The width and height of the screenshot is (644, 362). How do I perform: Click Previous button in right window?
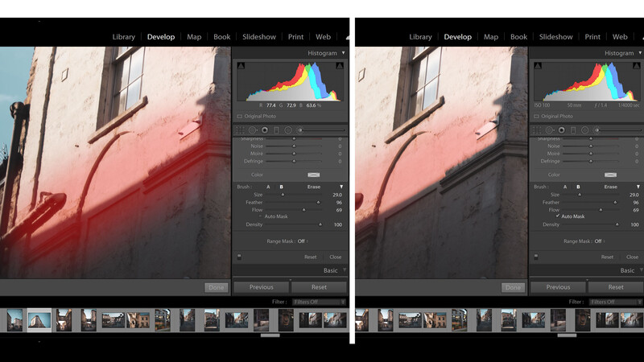point(558,287)
